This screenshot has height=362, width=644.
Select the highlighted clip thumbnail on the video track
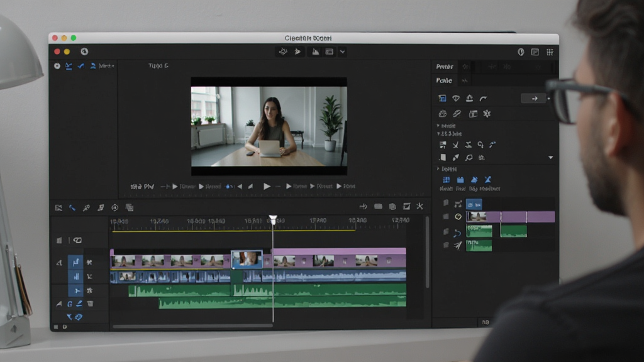[247, 260]
